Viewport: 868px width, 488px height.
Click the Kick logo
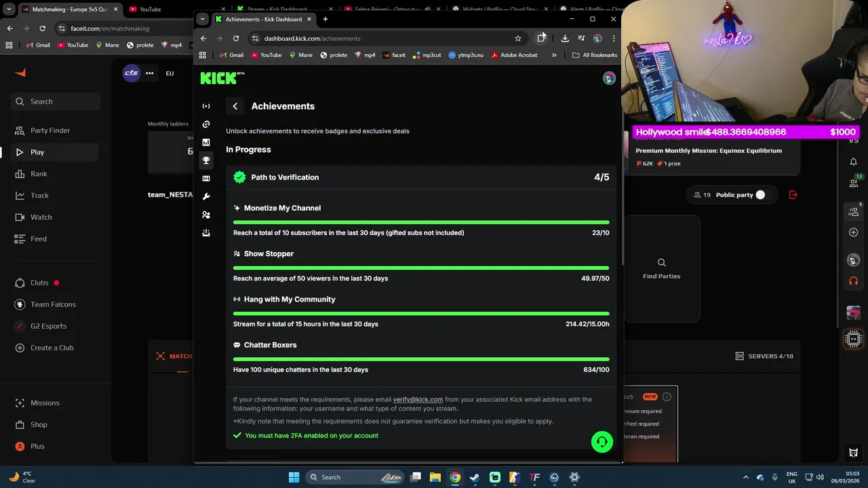219,78
